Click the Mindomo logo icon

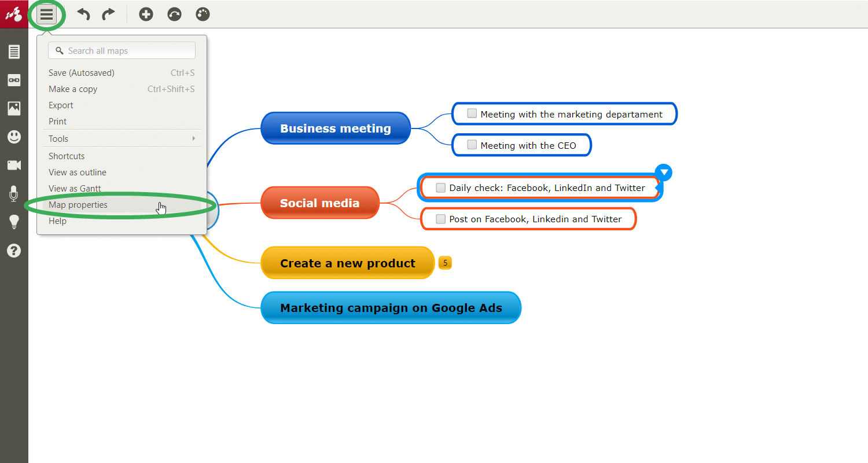[14, 14]
